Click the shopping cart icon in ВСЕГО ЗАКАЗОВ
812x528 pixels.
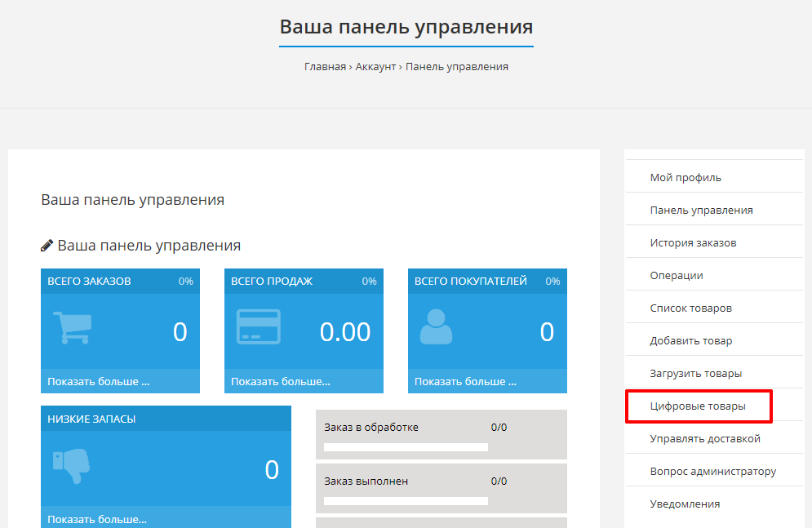pos(72,328)
